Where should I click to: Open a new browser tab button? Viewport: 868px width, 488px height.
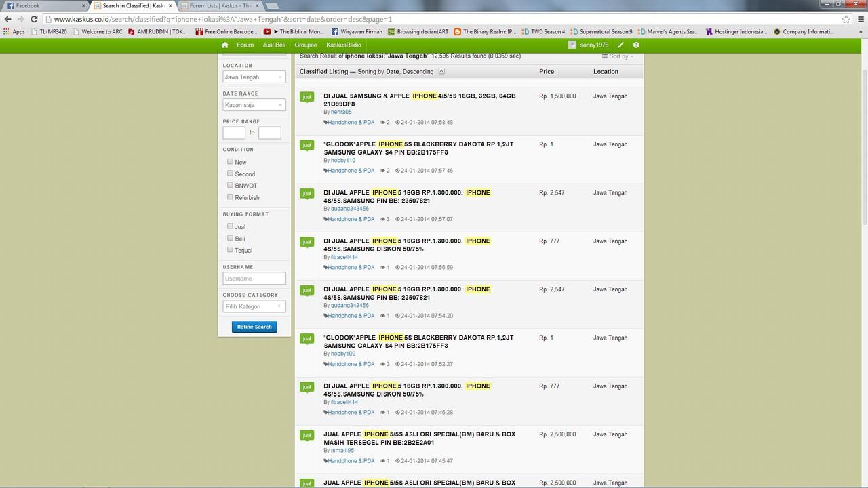tap(271, 5)
